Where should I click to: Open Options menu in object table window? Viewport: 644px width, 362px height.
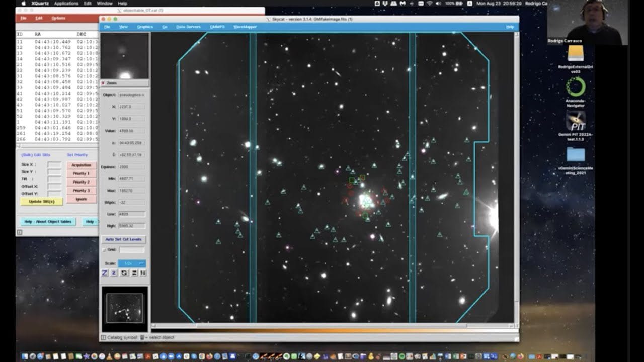[x=58, y=18]
